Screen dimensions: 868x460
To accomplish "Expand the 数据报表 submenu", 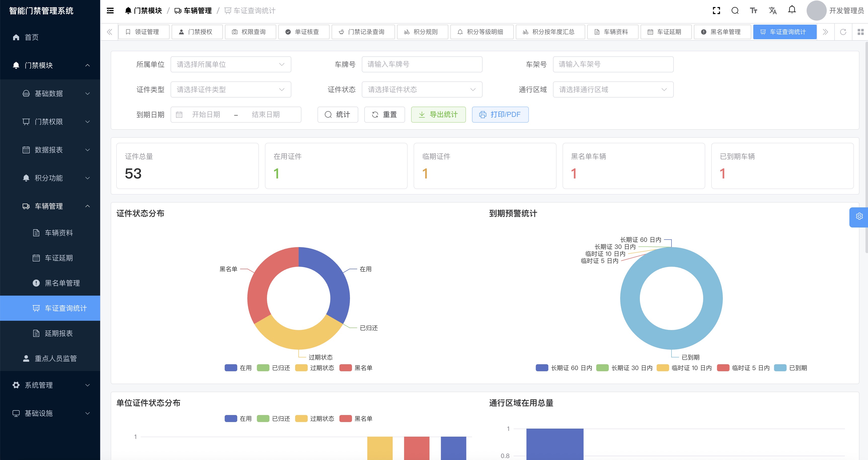I will [x=50, y=150].
